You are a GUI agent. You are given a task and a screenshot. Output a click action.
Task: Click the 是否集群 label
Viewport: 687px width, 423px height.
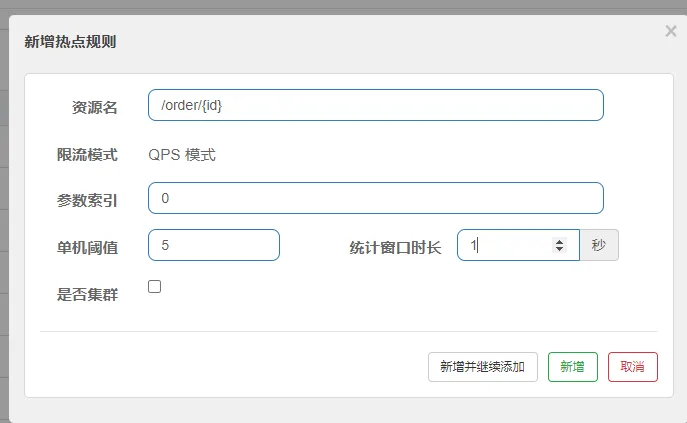tap(87, 295)
